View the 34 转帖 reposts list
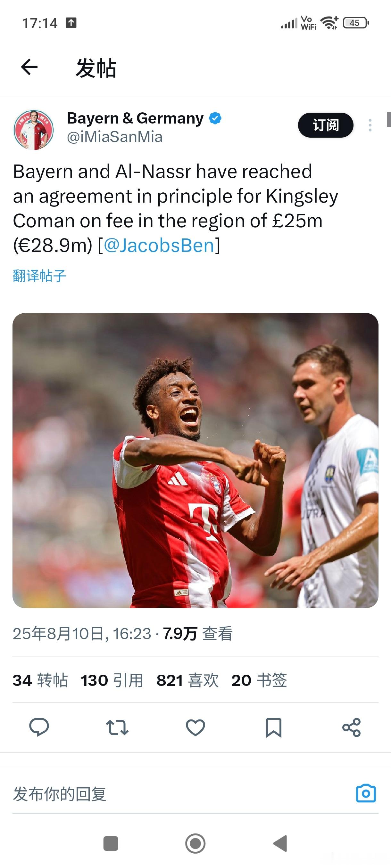The height and width of the screenshot is (868, 391). (x=40, y=680)
